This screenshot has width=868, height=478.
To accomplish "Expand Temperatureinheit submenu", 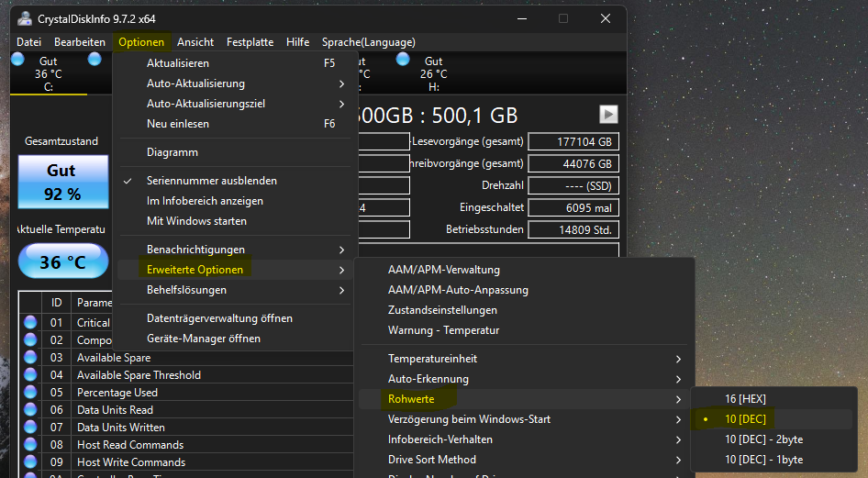I will 524,359.
